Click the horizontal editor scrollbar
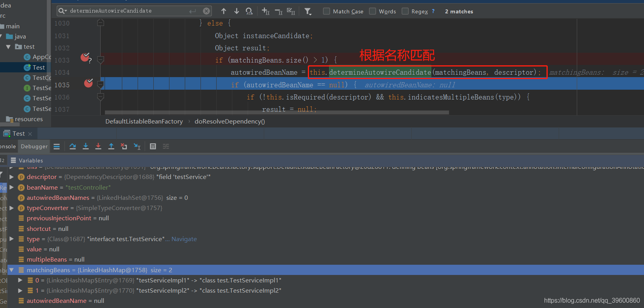 coord(277,113)
